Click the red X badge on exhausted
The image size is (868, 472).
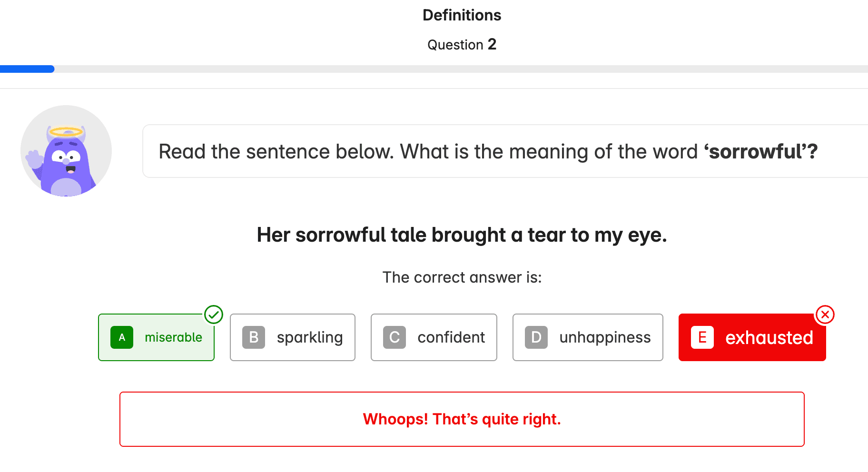(825, 315)
